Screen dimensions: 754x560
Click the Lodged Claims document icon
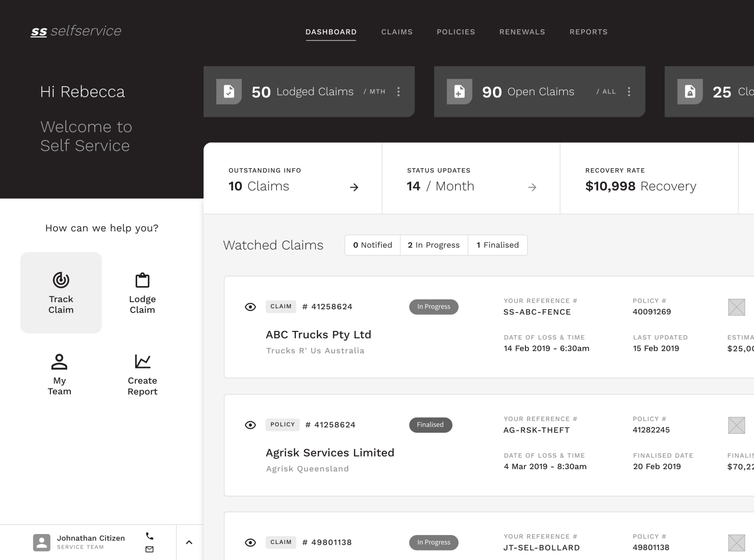[229, 91]
